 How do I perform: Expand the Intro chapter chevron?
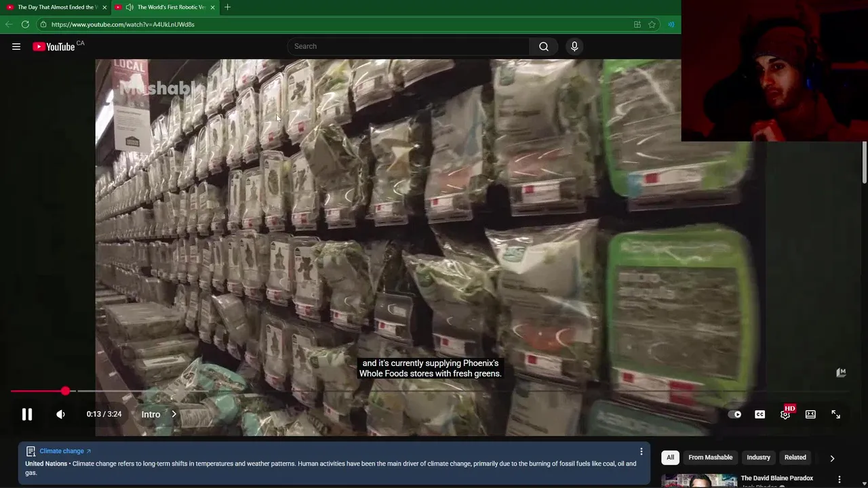click(174, 414)
